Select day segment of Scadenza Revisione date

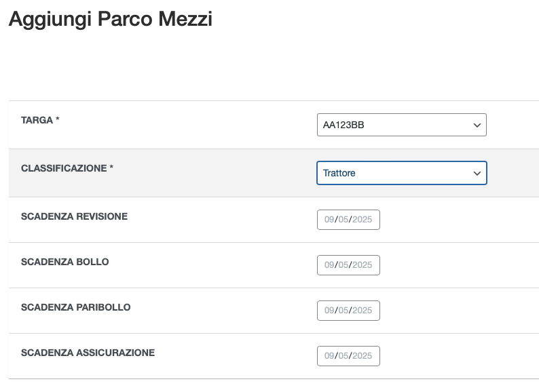[329, 220]
